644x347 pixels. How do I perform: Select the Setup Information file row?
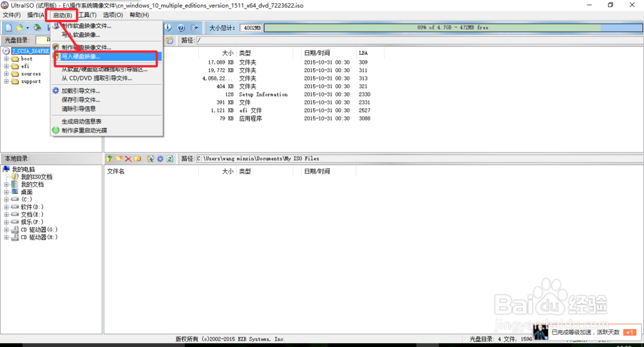coord(263,95)
